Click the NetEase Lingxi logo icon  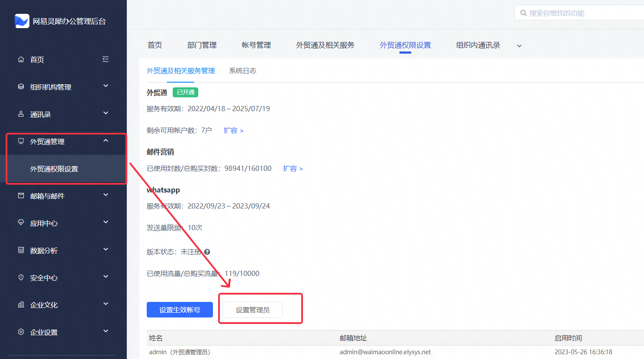point(22,21)
